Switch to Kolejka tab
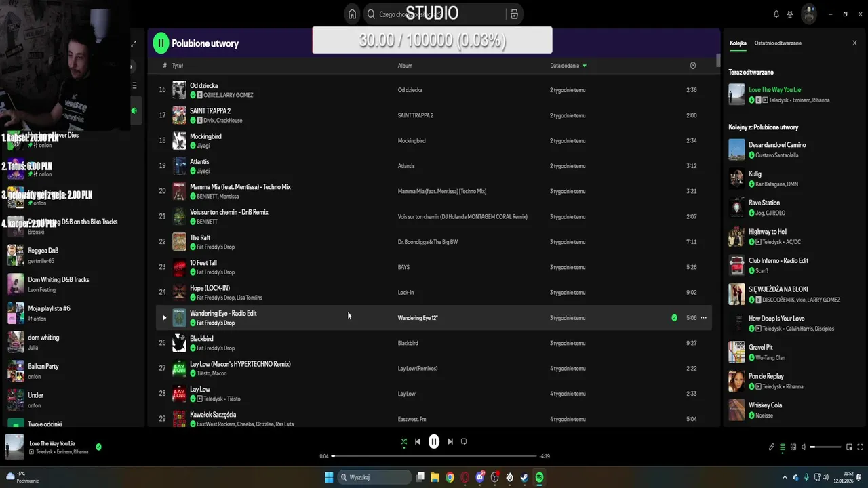The width and height of the screenshot is (868, 488). [x=738, y=43]
